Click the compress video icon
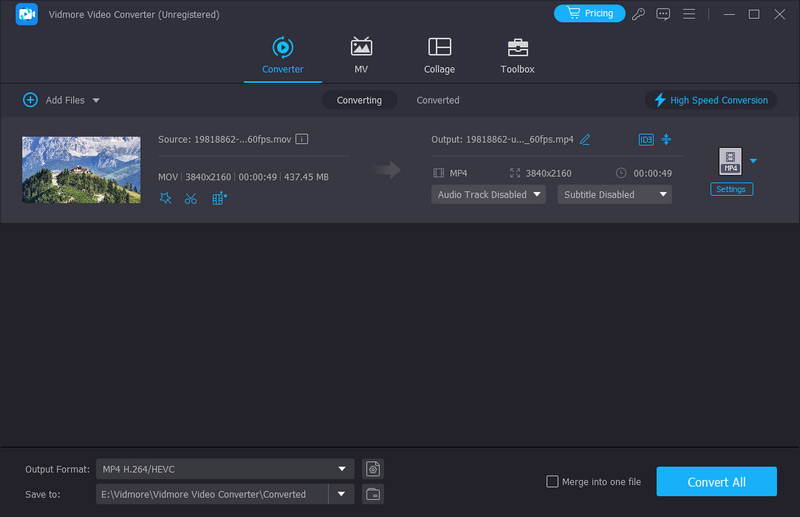This screenshot has height=517, width=800. click(x=667, y=139)
